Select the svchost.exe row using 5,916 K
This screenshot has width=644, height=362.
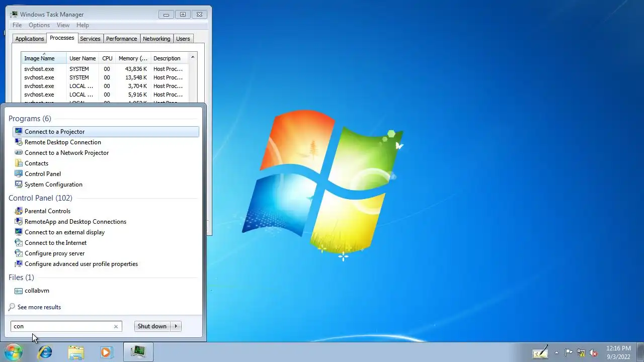pos(105,95)
